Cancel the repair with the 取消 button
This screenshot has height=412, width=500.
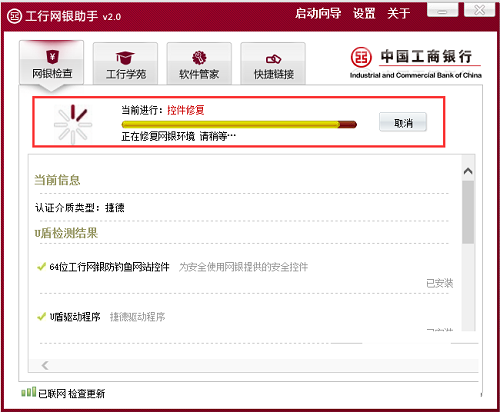(x=403, y=122)
